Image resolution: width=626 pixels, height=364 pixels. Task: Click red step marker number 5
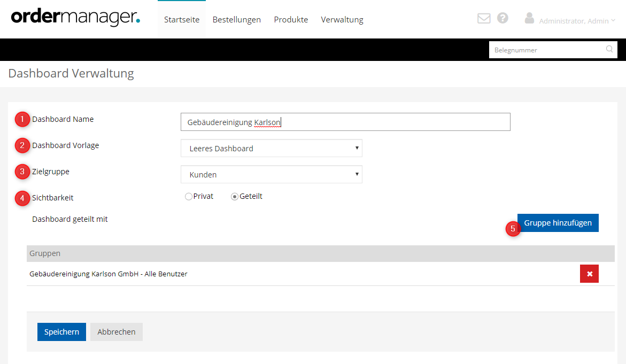[x=513, y=229]
